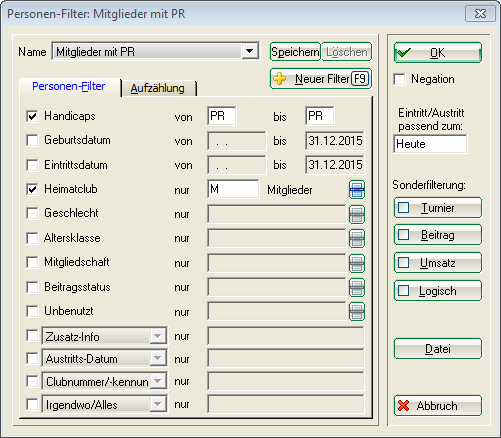The image size is (501, 438).
Task: Cancel via red X Abbruch button
Action: (x=438, y=406)
